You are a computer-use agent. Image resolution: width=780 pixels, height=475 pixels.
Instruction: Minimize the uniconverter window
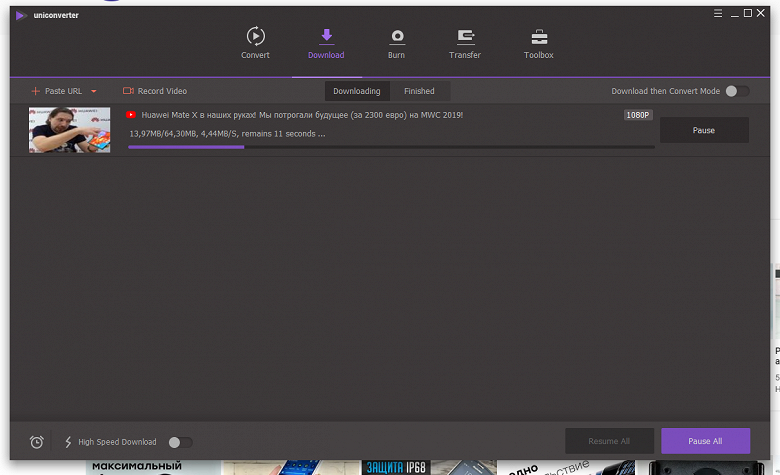(x=734, y=14)
